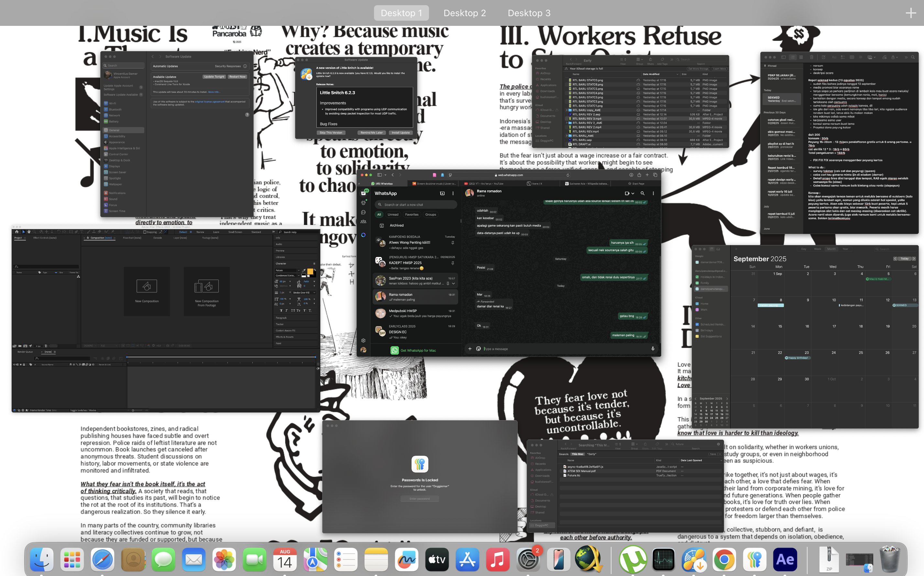Select the Unread chats filter

click(393, 215)
